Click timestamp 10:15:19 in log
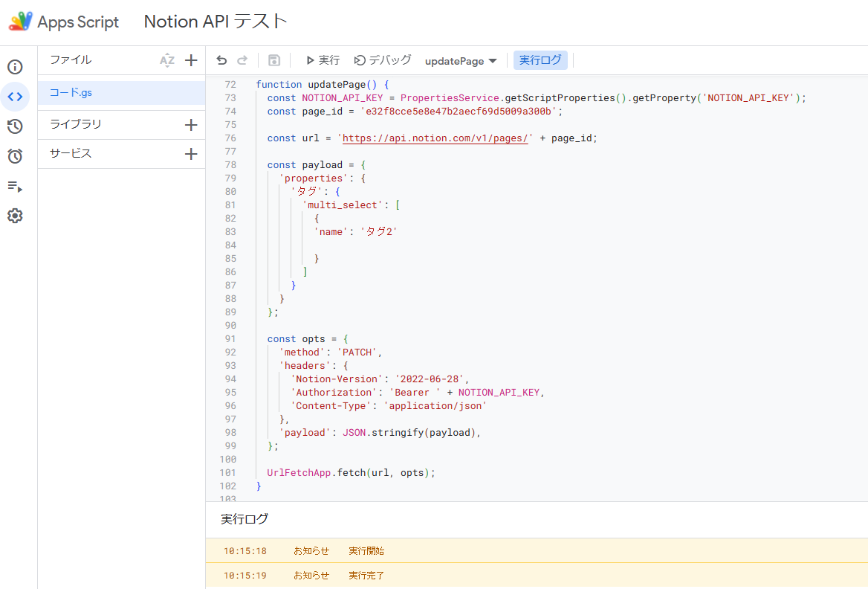Image resolution: width=868 pixels, height=589 pixels. point(245,575)
